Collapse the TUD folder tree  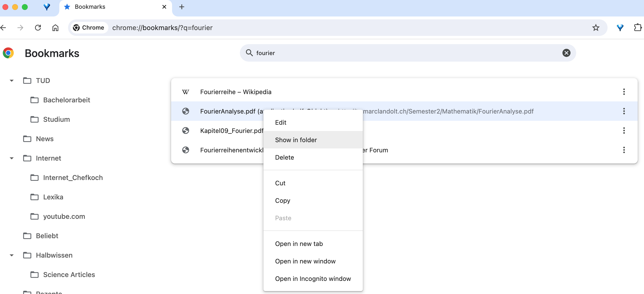pyautogui.click(x=11, y=81)
